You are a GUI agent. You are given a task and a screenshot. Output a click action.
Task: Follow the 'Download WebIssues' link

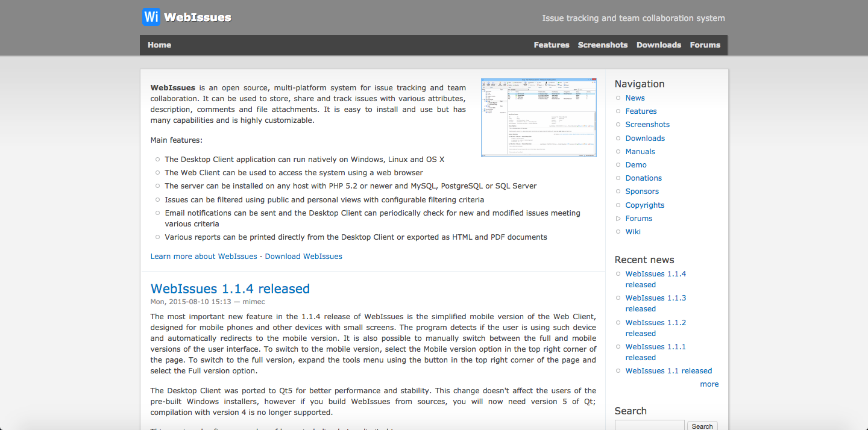[x=303, y=257]
